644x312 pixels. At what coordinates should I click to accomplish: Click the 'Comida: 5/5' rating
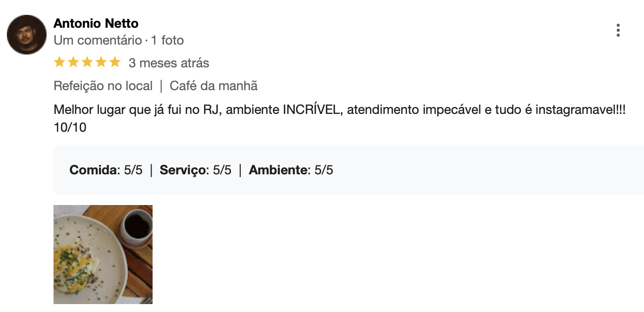(106, 170)
